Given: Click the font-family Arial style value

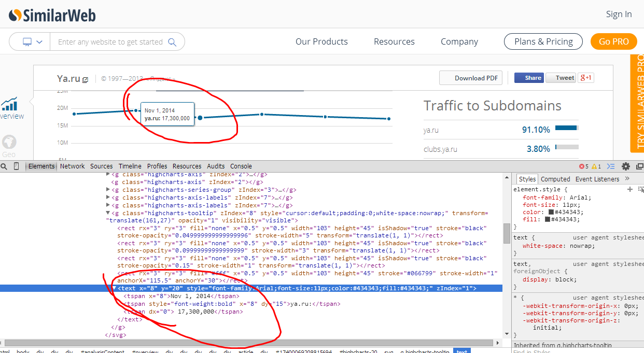Looking at the screenshot, I should (580, 197).
